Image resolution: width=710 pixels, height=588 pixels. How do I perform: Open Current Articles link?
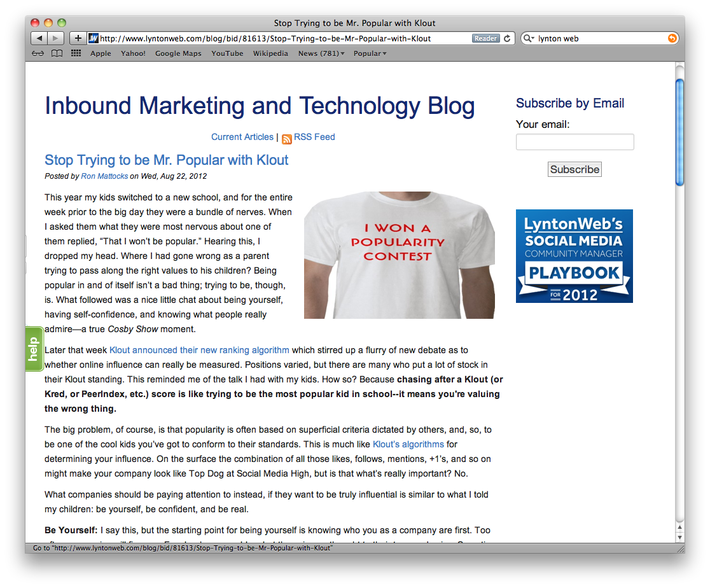pos(242,137)
